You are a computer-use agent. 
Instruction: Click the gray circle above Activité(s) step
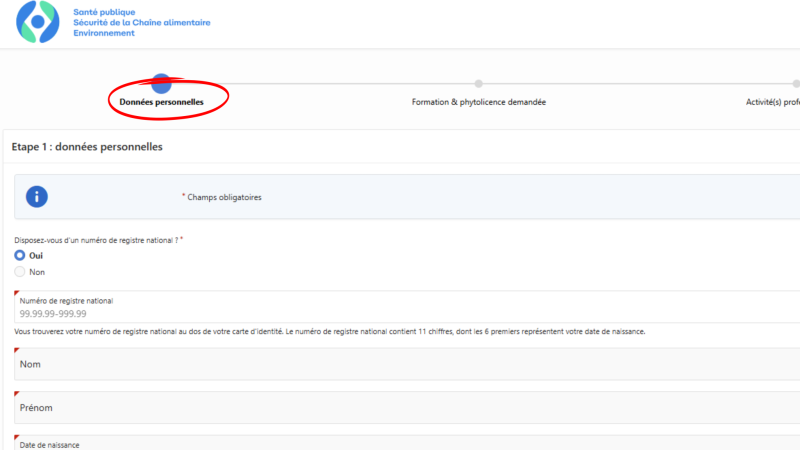point(796,84)
